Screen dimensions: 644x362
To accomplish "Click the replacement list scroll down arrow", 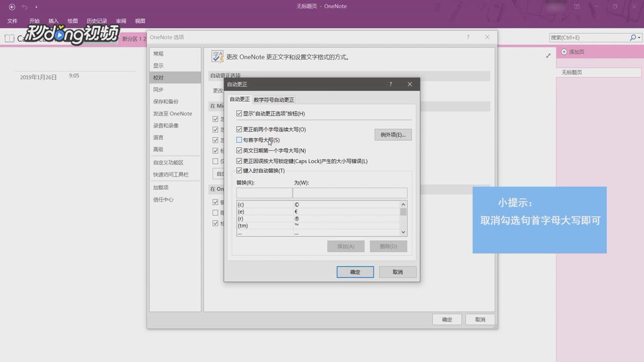I will (403, 232).
